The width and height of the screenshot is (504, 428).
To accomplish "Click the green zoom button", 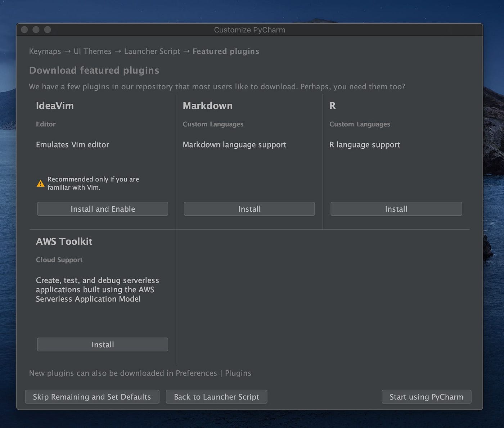I will pos(47,30).
